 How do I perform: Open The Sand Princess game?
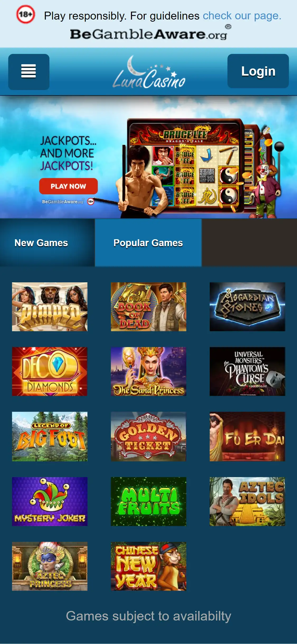click(148, 371)
